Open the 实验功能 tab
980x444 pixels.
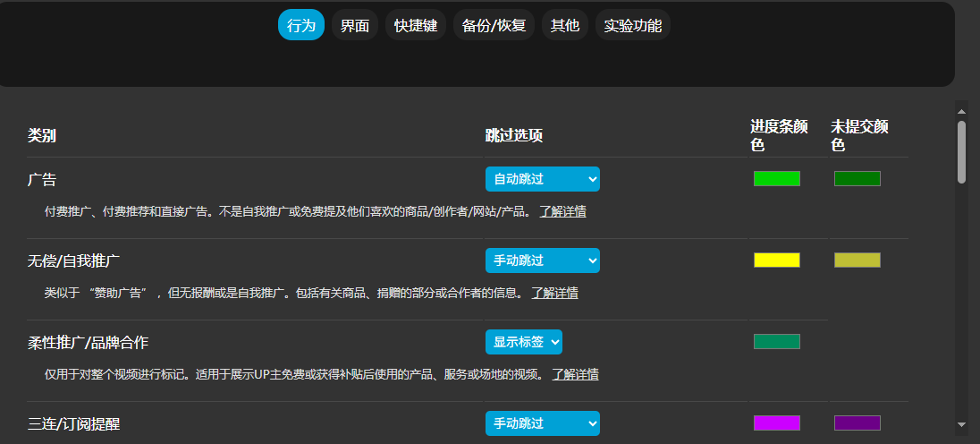tap(632, 25)
